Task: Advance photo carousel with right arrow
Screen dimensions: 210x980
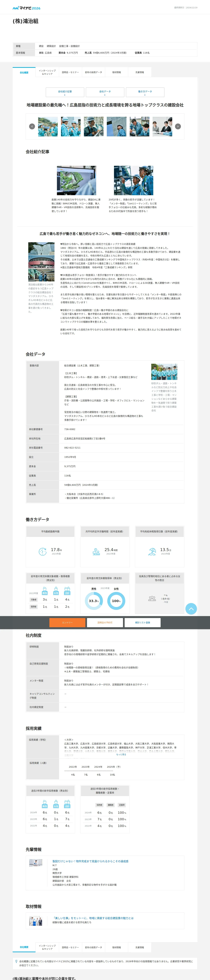Action: [178, 126]
